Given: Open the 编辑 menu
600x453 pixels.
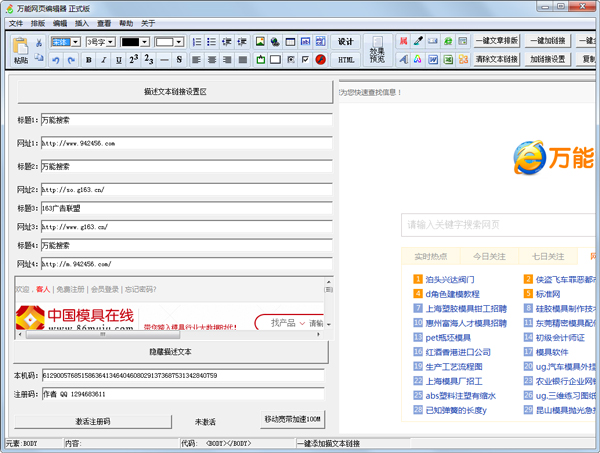Looking at the screenshot, I should click(x=60, y=24).
